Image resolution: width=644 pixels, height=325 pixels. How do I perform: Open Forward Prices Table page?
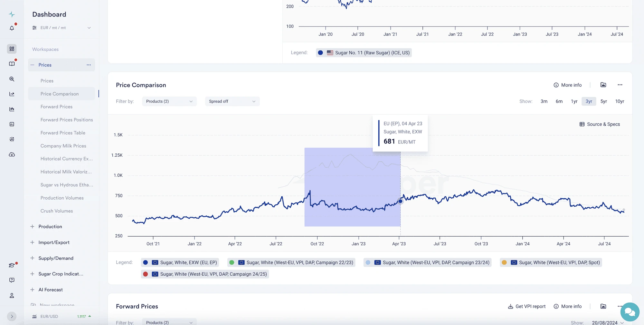(63, 133)
